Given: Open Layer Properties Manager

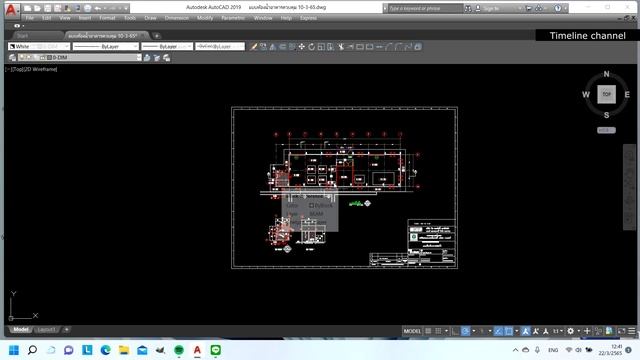Looking at the screenshot, I should click(12, 58).
